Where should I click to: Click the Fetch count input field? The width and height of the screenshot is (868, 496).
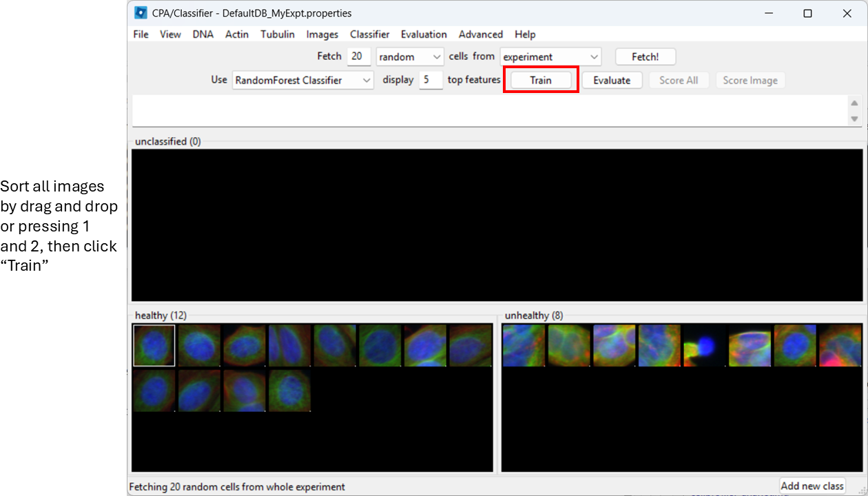358,56
